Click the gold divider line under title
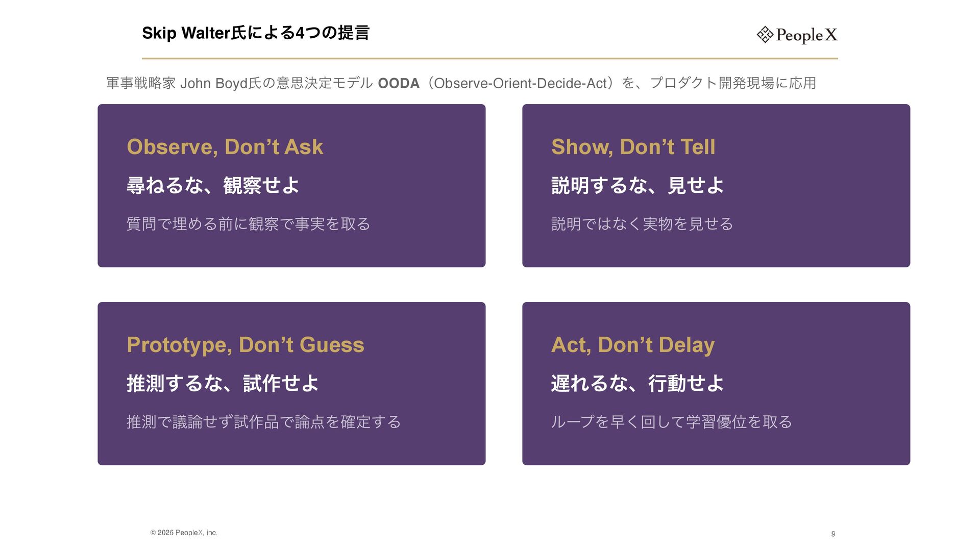 489,59
